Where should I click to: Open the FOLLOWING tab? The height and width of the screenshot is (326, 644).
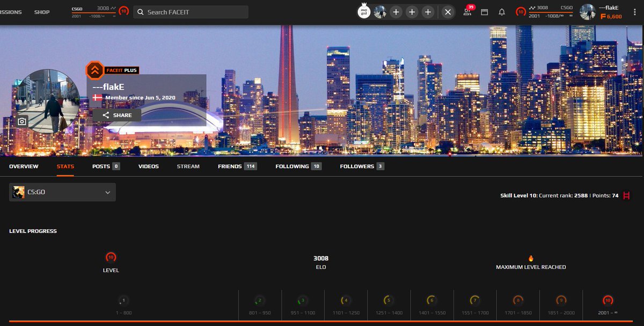pyautogui.click(x=298, y=166)
